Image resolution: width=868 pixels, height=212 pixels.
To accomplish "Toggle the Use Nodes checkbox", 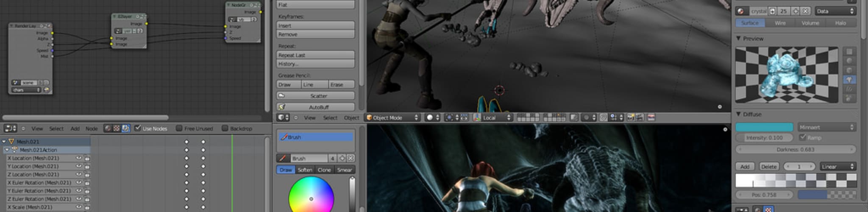I will click(x=137, y=128).
